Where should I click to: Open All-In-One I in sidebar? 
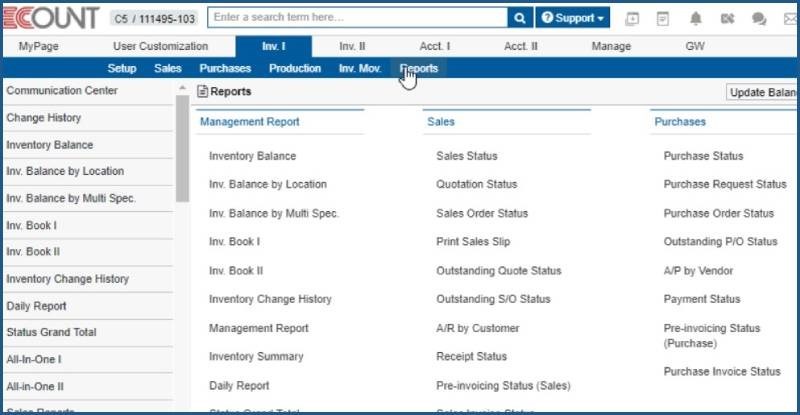[x=33, y=359]
